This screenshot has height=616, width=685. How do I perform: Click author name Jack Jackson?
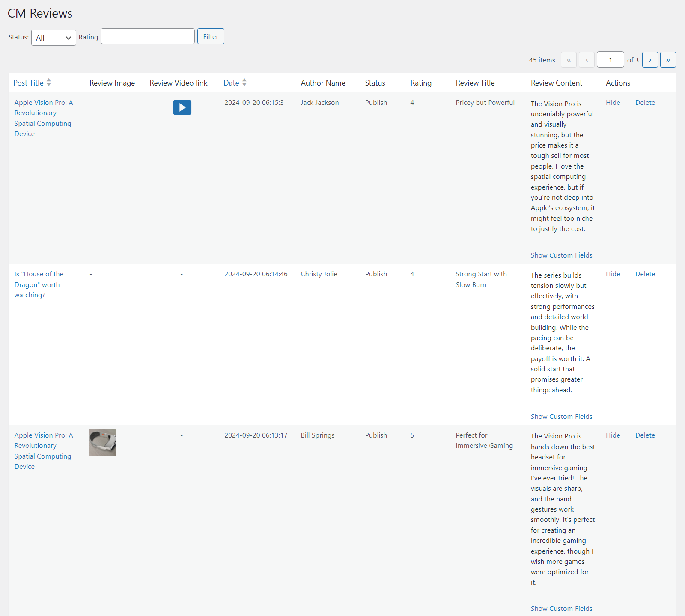coord(320,103)
